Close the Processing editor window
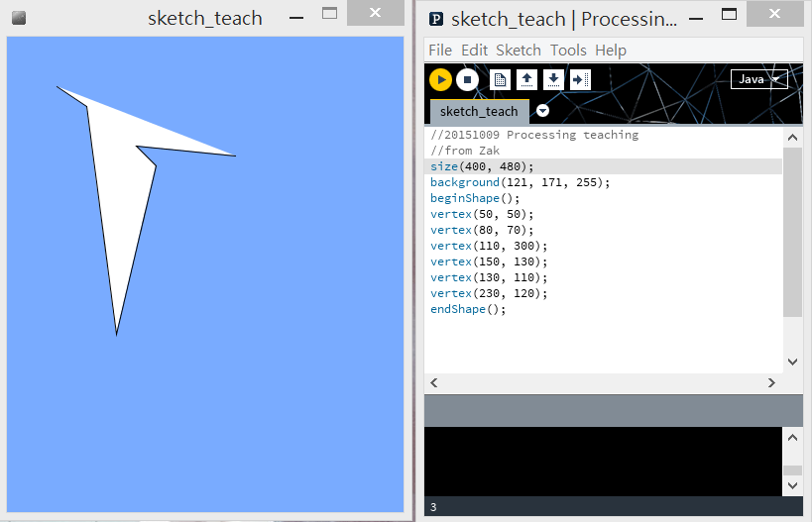This screenshot has width=812, height=522. [x=774, y=13]
